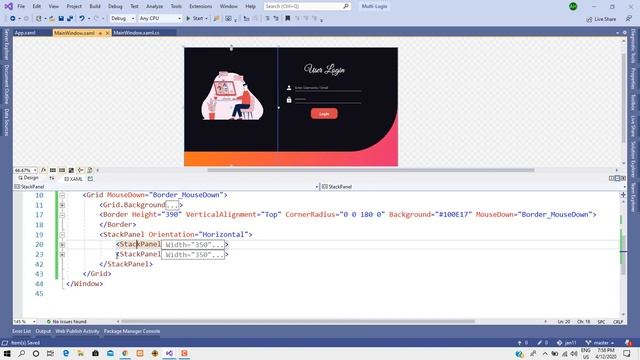Click the account avatar icon in the title bar
Viewport: 640px width, 360px height.
[573, 7]
